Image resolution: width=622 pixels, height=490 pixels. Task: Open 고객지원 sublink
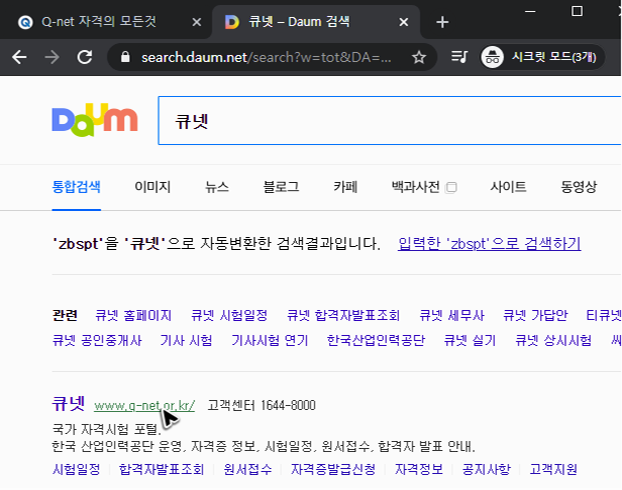(x=553, y=470)
